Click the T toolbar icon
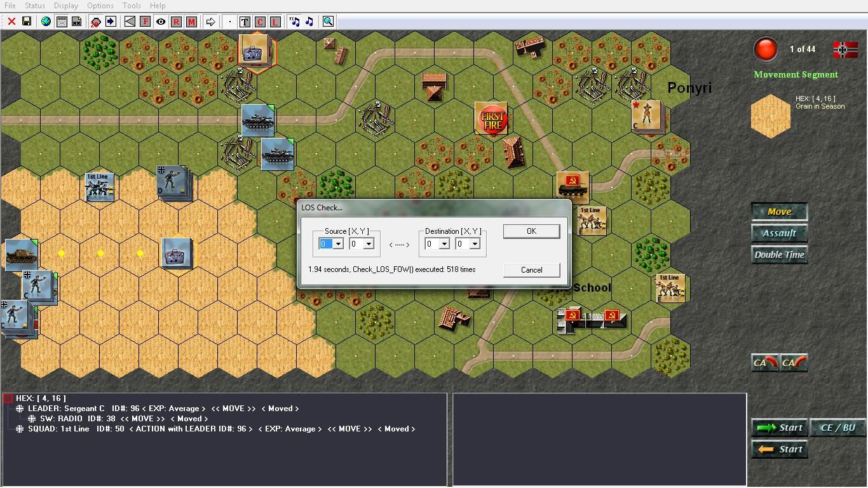 tap(245, 22)
